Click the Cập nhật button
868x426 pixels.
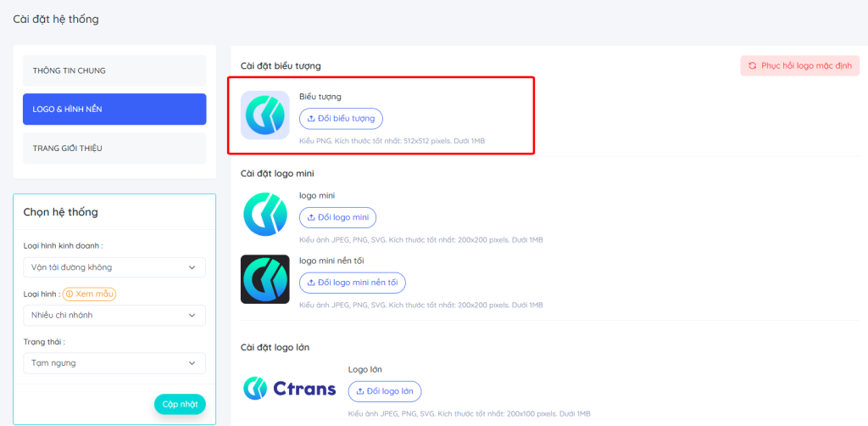[180, 405]
